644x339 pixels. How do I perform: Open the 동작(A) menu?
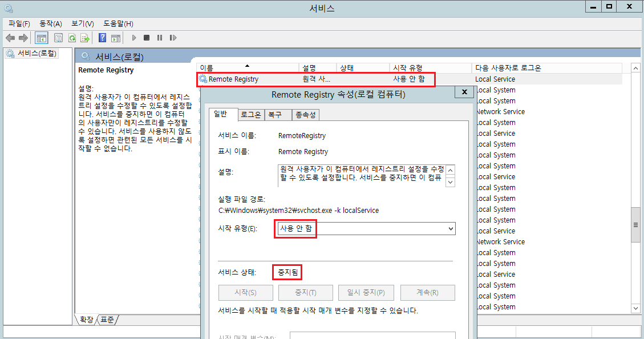[x=51, y=24]
